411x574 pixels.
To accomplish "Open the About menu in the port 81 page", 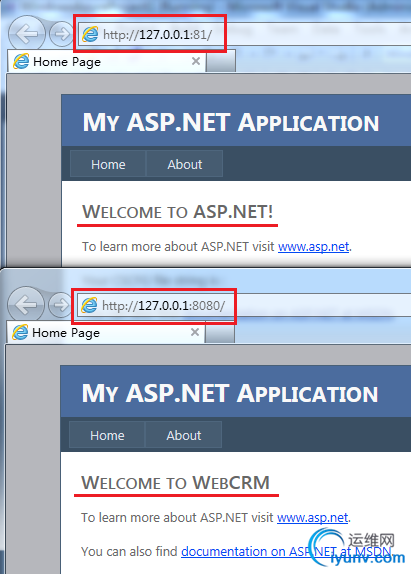I will [184, 164].
